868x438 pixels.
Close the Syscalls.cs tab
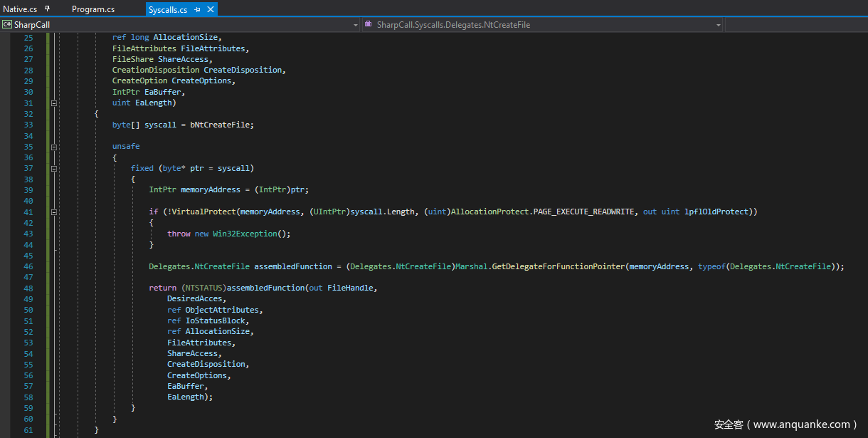pyautogui.click(x=210, y=10)
